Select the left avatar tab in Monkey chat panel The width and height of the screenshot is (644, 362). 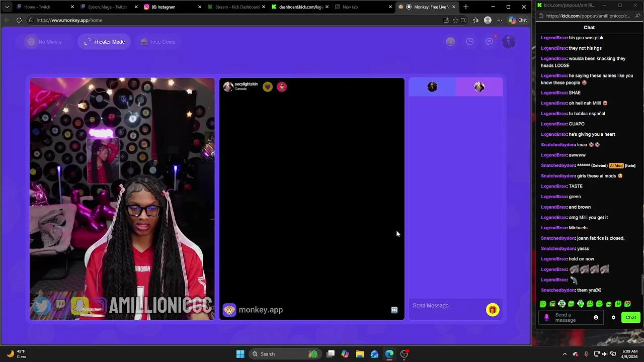pyautogui.click(x=432, y=87)
